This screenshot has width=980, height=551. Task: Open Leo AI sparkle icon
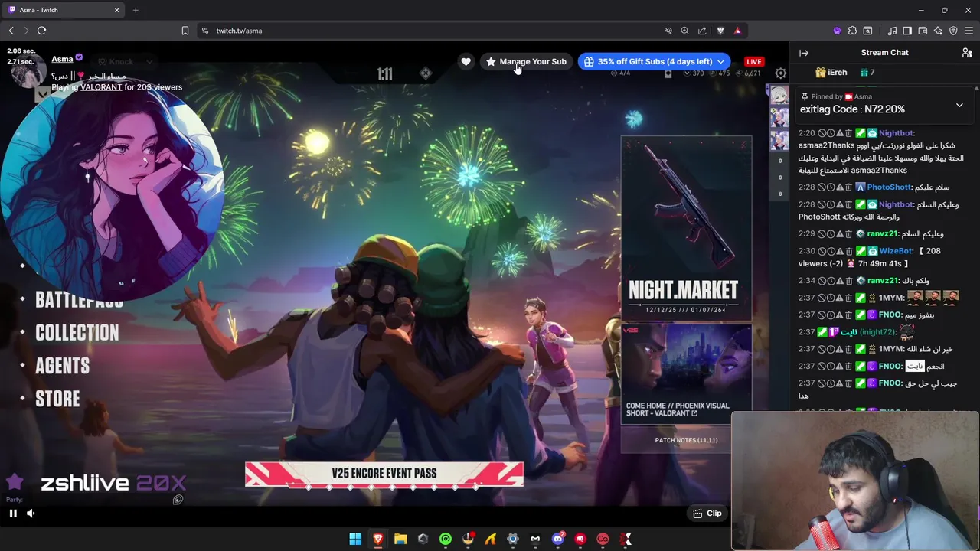point(938,31)
